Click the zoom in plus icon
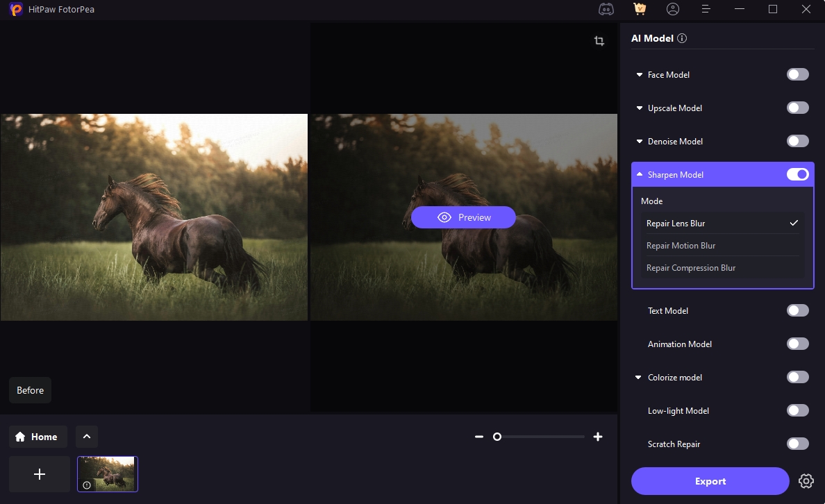The height and width of the screenshot is (504, 825). [598, 437]
